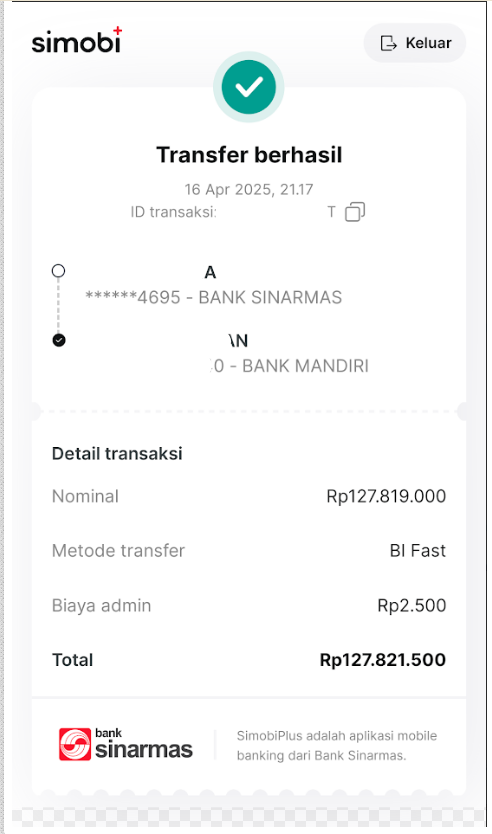The width and height of the screenshot is (492, 834).
Task: Click the SimobiPlus description text in footer
Action: tap(337, 745)
